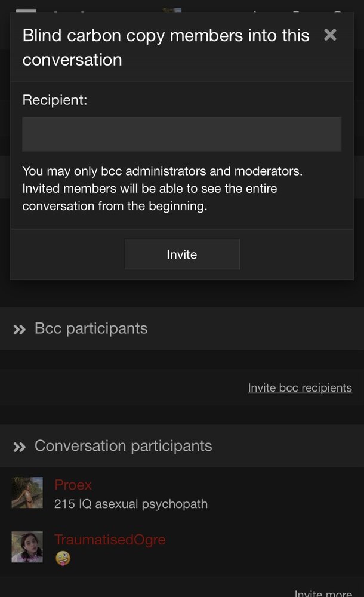Open the Proex profile link
The height and width of the screenshot is (597, 364).
point(73,485)
